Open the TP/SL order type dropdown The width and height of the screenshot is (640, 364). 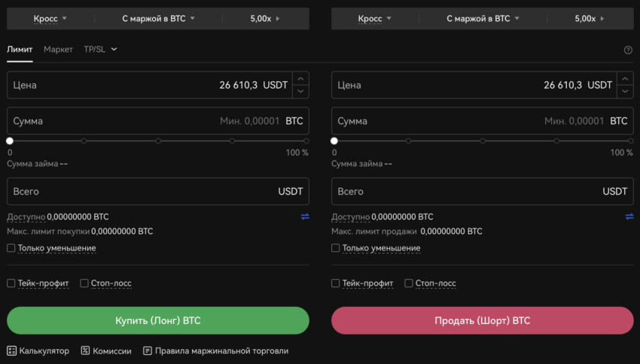pyautogui.click(x=100, y=50)
